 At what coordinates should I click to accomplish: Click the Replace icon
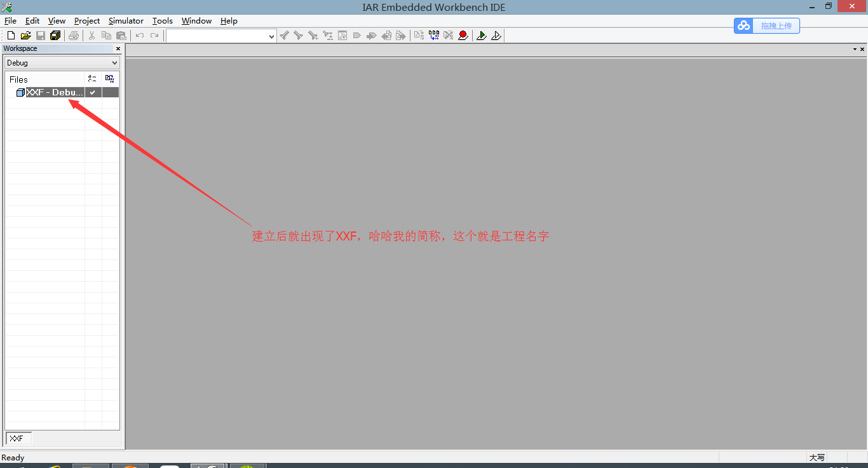(328, 36)
